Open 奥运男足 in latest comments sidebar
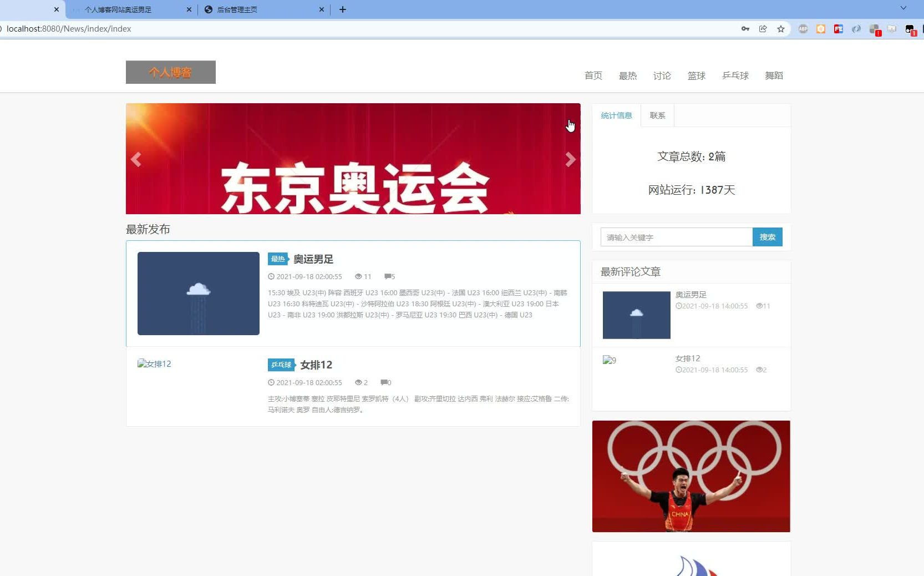 point(691,295)
